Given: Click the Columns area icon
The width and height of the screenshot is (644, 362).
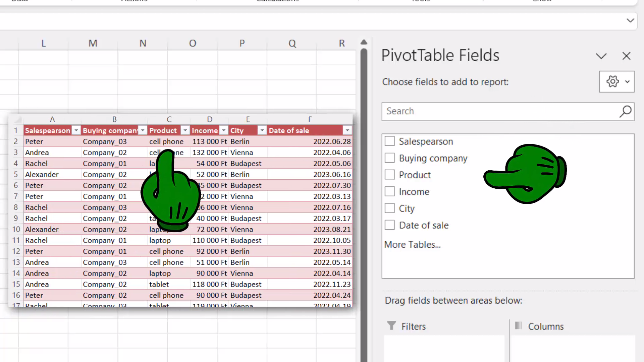Looking at the screenshot, I should [518, 325].
